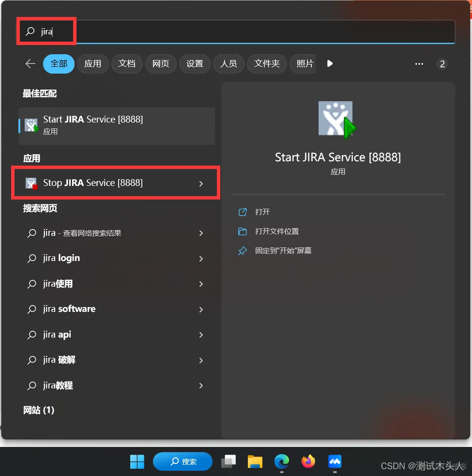This screenshot has height=476, width=472.
Task: Select the 'jira 破解' web suggestion
Action: pyautogui.click(x=117, y=360)
